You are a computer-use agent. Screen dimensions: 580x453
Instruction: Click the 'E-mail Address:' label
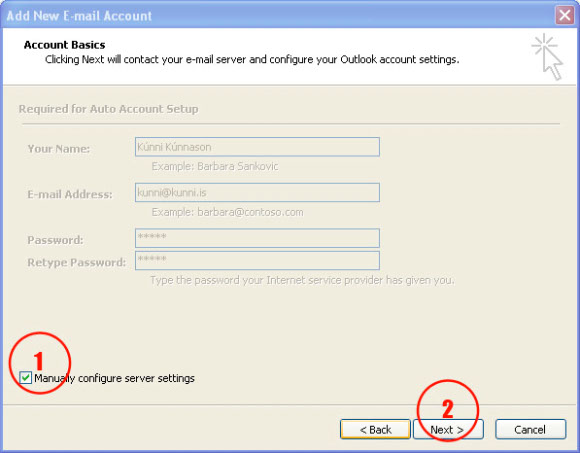pyautogui.click(x=70, y=194)
